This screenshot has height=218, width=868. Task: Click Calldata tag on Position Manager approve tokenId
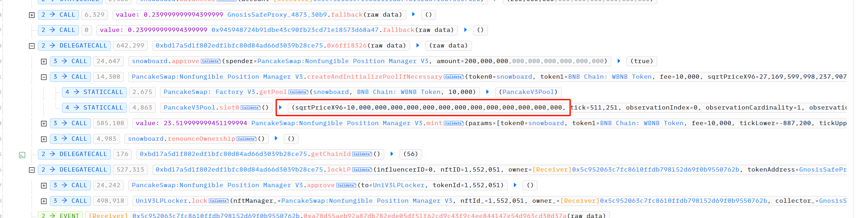(x=346, y=185)
